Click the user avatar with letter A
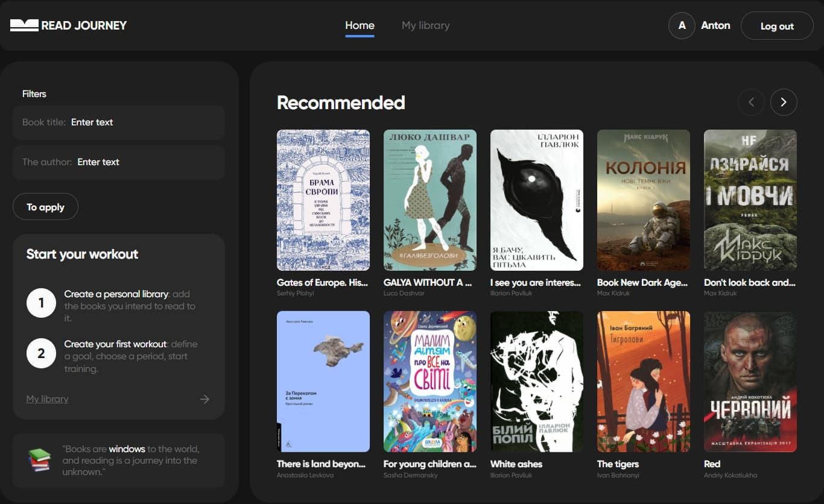The image size is (824, 504). pos(682,26)
